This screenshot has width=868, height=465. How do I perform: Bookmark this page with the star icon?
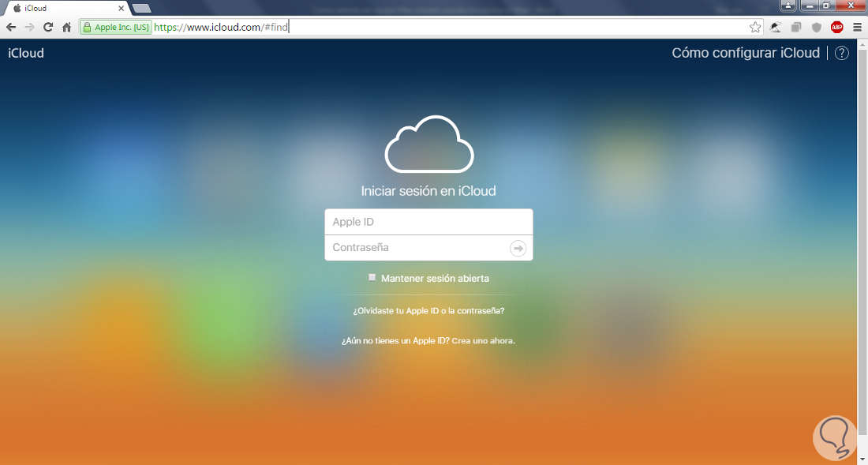pos(754,27)
